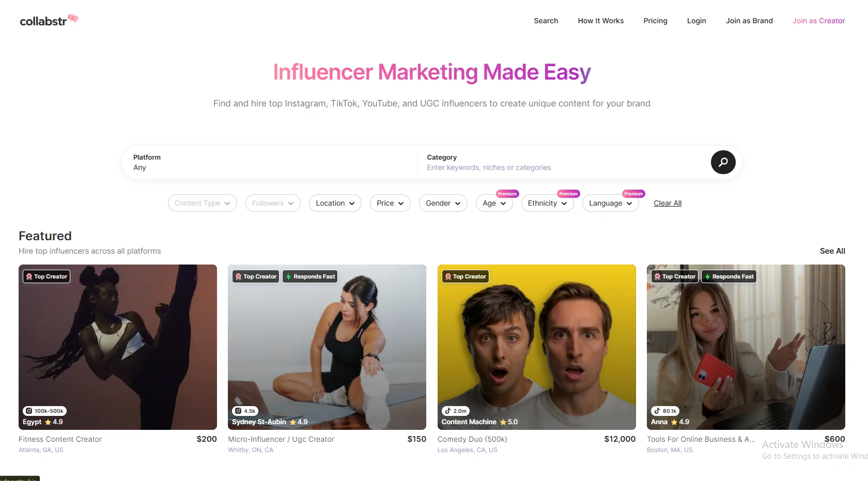868x481 pixels.
Task: Expand the Gender filter dropdown
Action: pos(443,203)
